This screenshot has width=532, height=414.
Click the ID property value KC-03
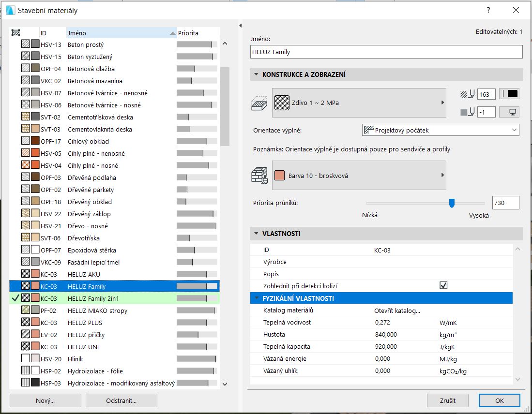tap(382, 250)
